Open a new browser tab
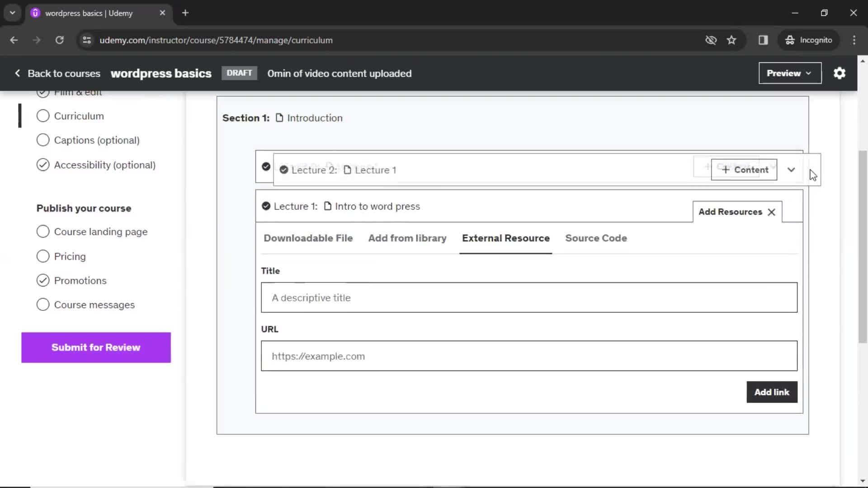Screen dimensions: 868x488 click(185, 13)
